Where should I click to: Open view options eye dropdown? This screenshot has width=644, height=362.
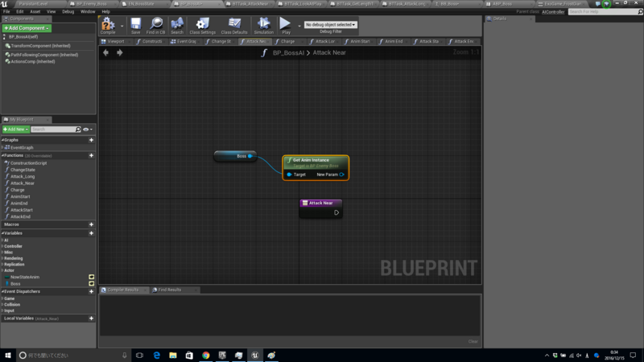[x=88, y=130]
